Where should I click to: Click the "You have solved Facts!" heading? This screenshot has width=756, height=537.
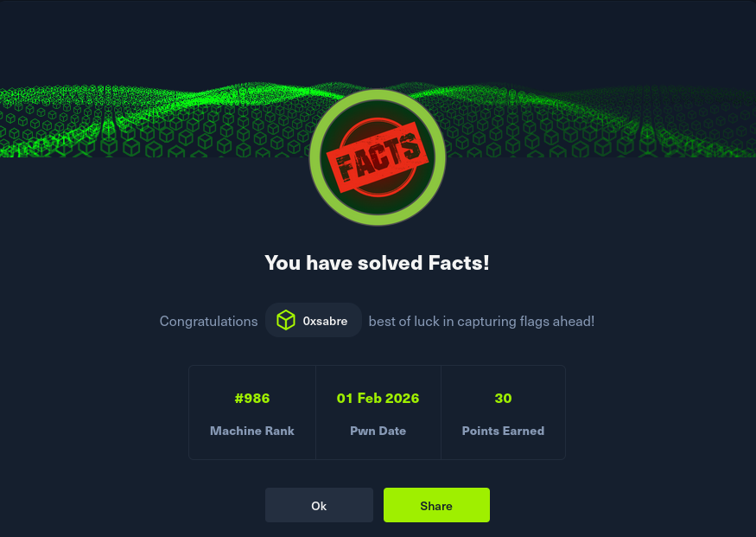[377, 263]
